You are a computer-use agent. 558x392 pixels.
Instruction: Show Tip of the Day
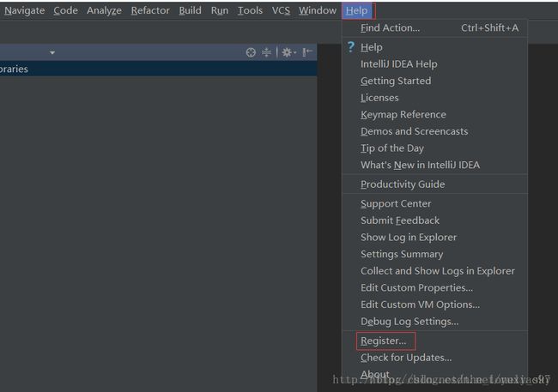434,148
